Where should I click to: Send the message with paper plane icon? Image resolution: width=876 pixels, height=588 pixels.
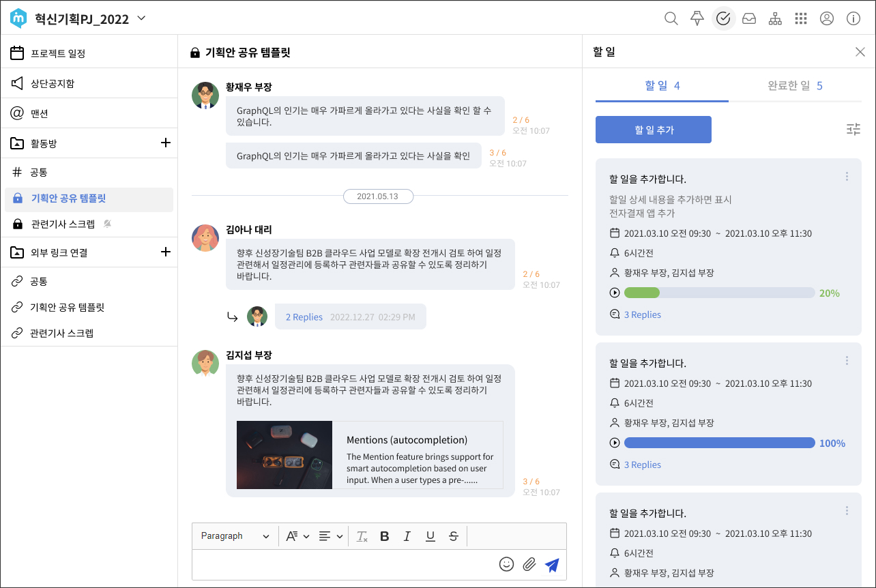pos(552,565)
